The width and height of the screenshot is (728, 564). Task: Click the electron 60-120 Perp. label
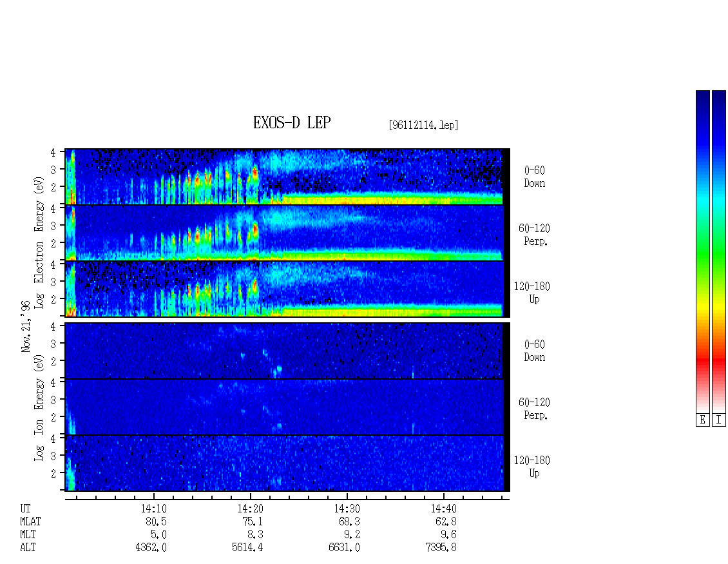point(534,235)
